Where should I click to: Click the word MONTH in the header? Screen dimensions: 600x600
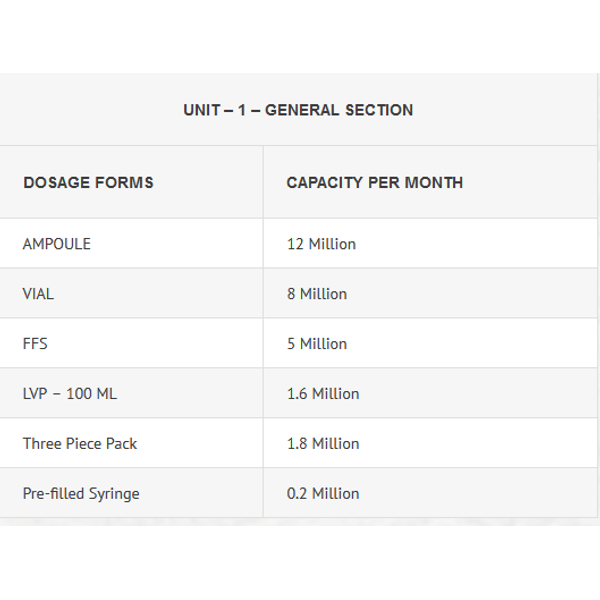click(x=434, y=183)
